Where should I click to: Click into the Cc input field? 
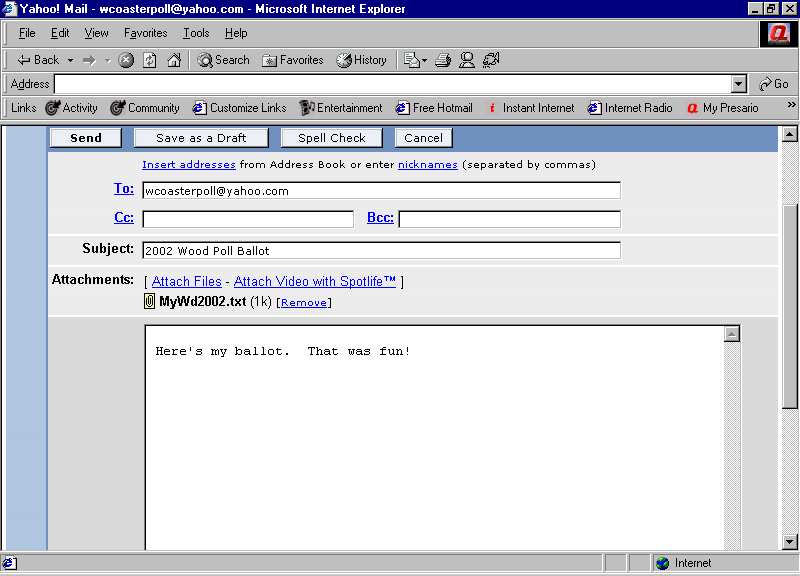coord(248,219)
